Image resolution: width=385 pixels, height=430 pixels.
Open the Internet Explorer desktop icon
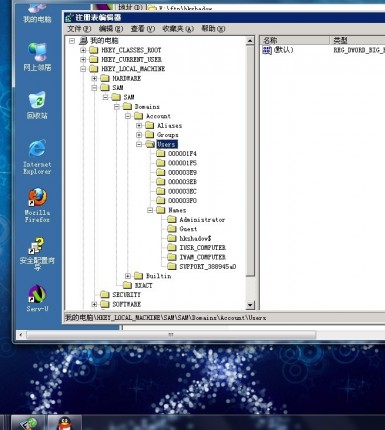(37, 157)
